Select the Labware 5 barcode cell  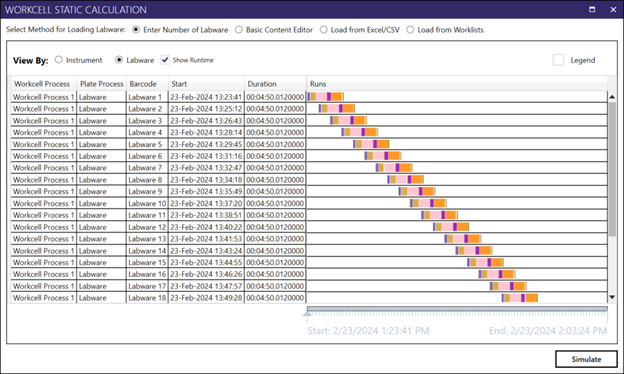click(x=147, y=144)
